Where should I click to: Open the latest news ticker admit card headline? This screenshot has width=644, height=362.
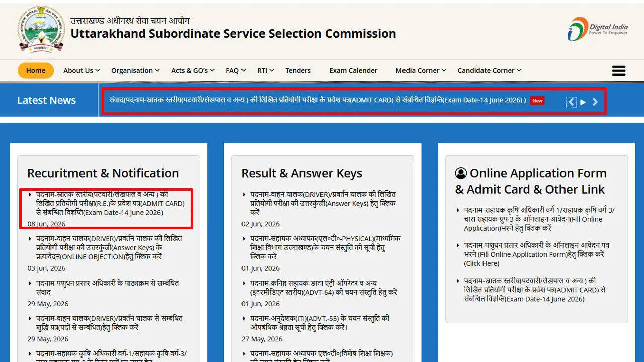[317, 100]
